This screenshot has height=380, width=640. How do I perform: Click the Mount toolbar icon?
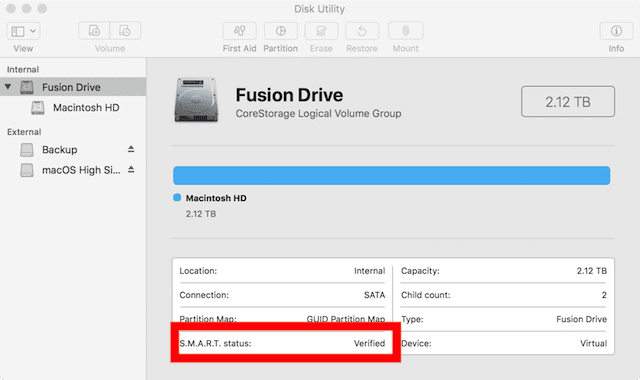click(406, 31)
